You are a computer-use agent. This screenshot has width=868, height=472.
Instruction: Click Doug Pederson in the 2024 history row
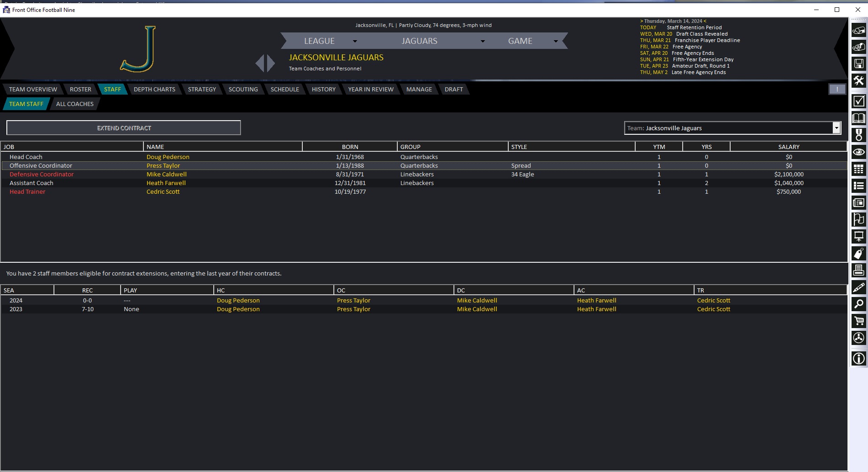238,300
